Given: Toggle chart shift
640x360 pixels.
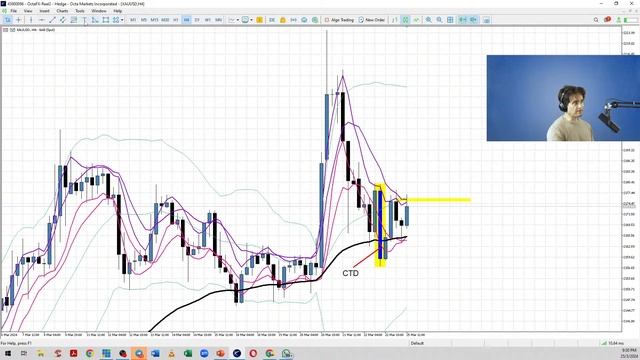Looking at the screenshot, I should 473,20.
